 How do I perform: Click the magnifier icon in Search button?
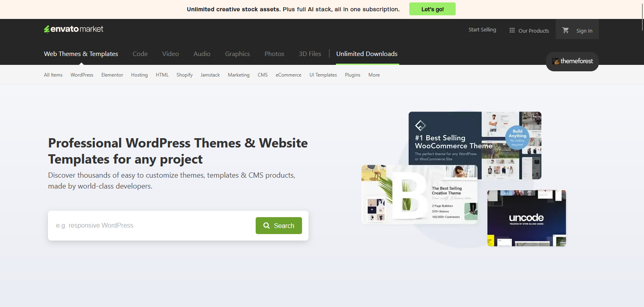pos(267,226)
